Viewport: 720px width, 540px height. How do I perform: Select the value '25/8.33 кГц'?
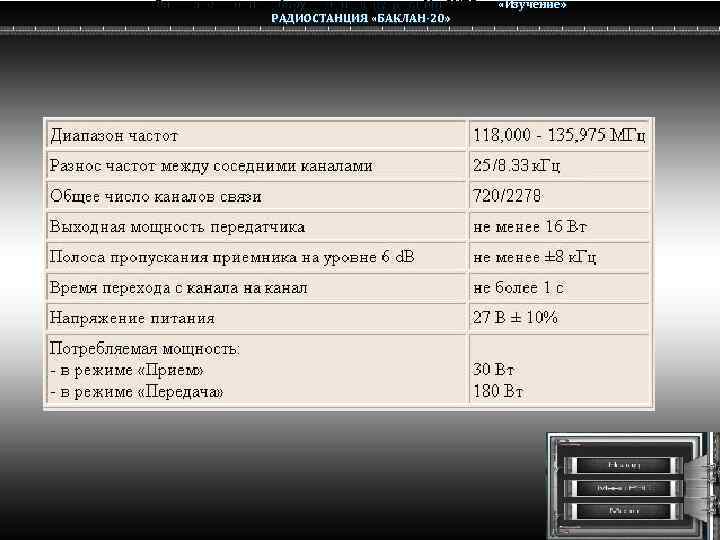(517, 166)
